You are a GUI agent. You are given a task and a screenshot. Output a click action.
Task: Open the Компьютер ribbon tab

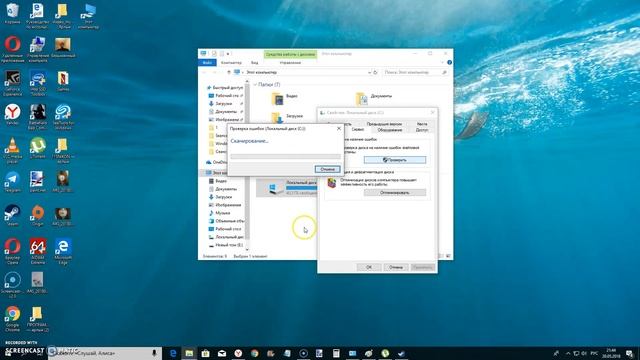[231, 62]
